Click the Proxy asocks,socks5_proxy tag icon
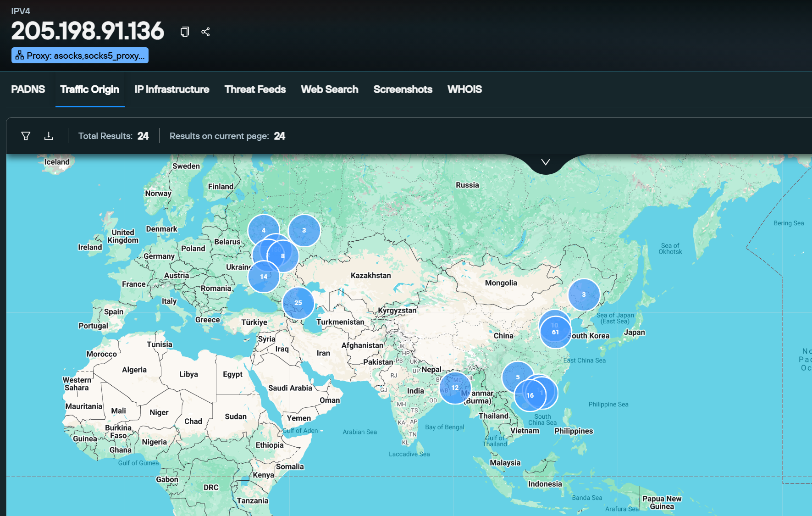The image size is (812, 516). (x=19, y=55)
